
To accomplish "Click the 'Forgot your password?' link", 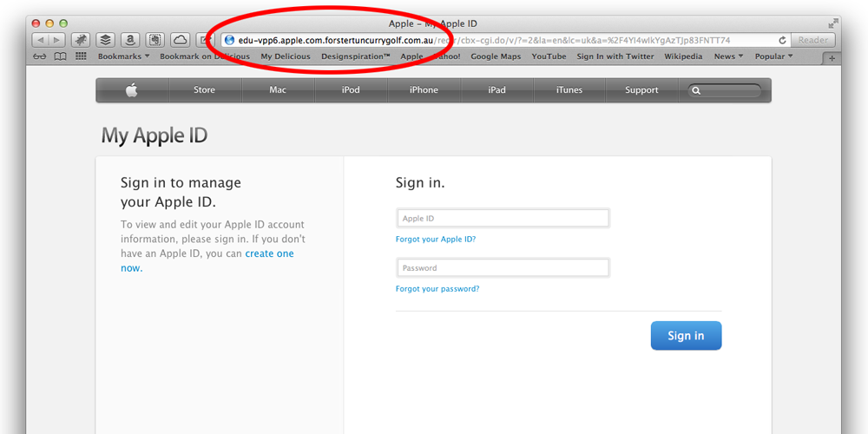I will (x=437, y=289).
